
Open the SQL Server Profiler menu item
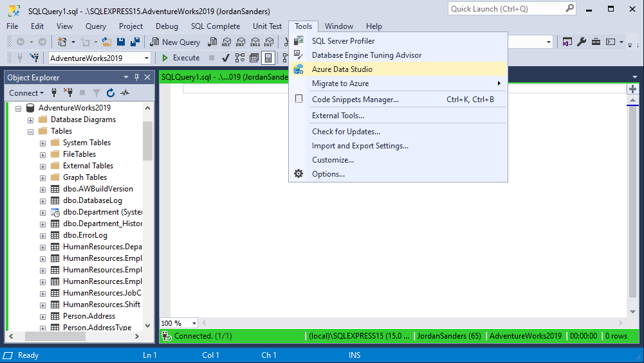[x=398, y=40]
